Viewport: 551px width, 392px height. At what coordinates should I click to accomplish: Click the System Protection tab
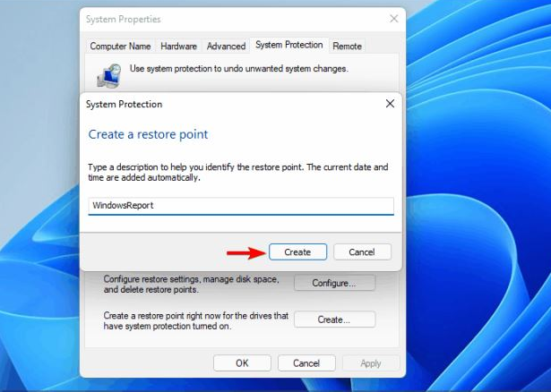coord(288,45)
